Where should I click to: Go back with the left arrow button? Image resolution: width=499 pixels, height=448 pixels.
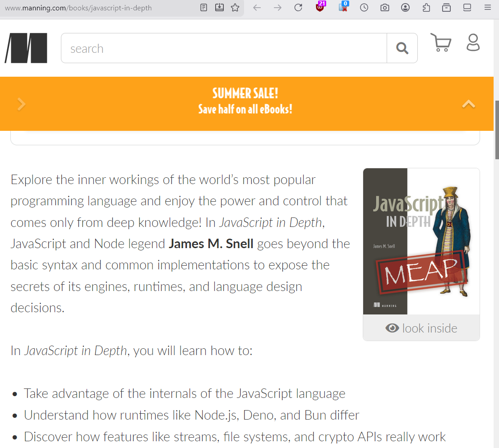(257, 7)
